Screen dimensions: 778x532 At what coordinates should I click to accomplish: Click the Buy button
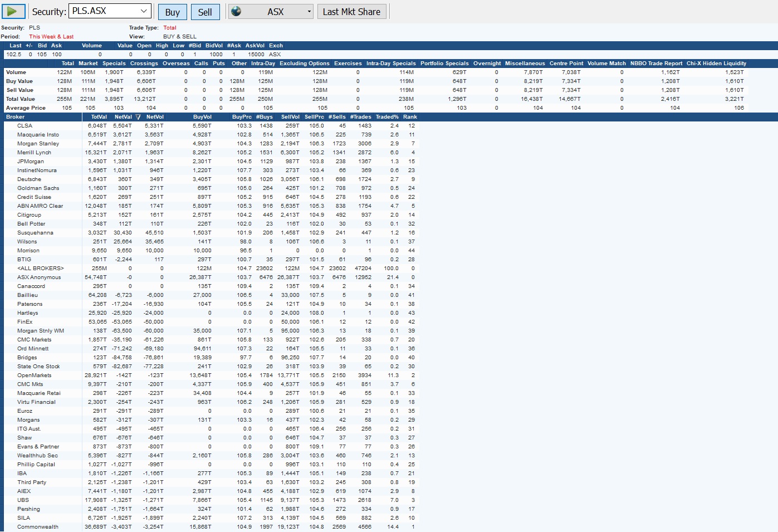173,12
